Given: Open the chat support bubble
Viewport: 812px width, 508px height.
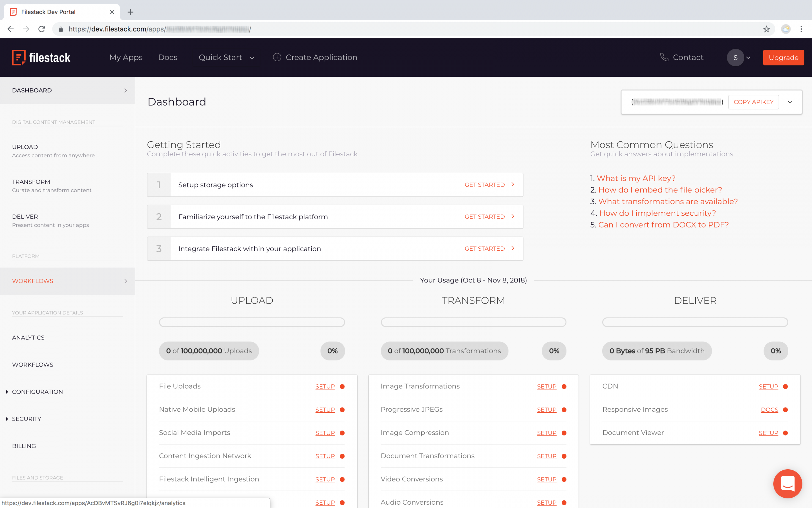Looking at the screenshot, I should [x=787, y=483].
